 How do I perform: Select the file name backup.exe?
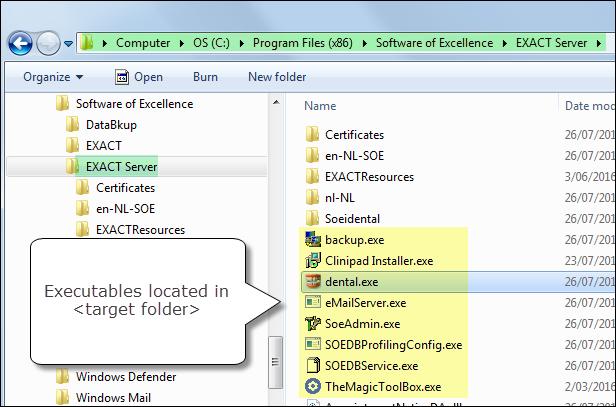(x=354, y=240)
